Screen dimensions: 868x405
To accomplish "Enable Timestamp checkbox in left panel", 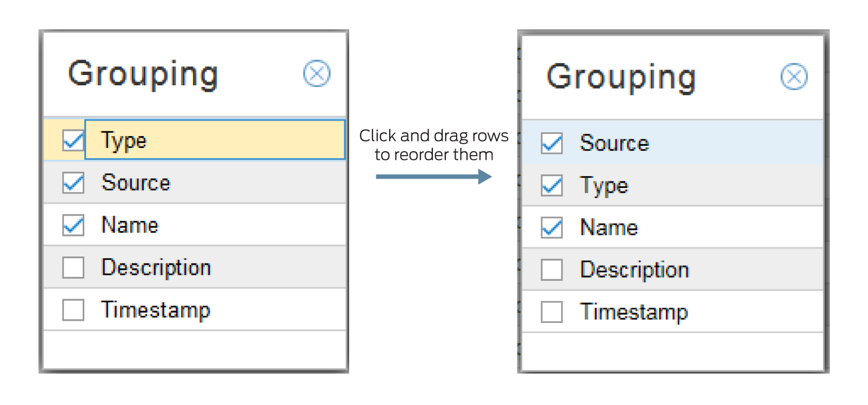I will coord(73,310).
